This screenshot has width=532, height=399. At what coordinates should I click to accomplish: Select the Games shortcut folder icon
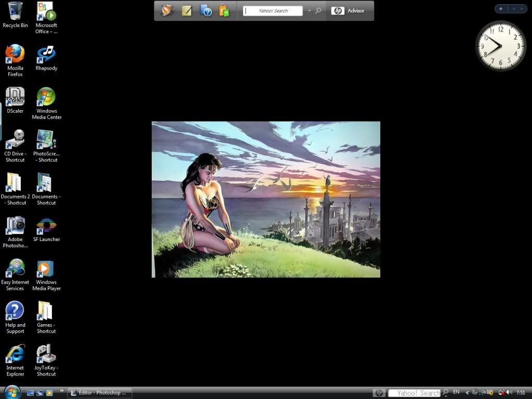click(x=46, y=317)
